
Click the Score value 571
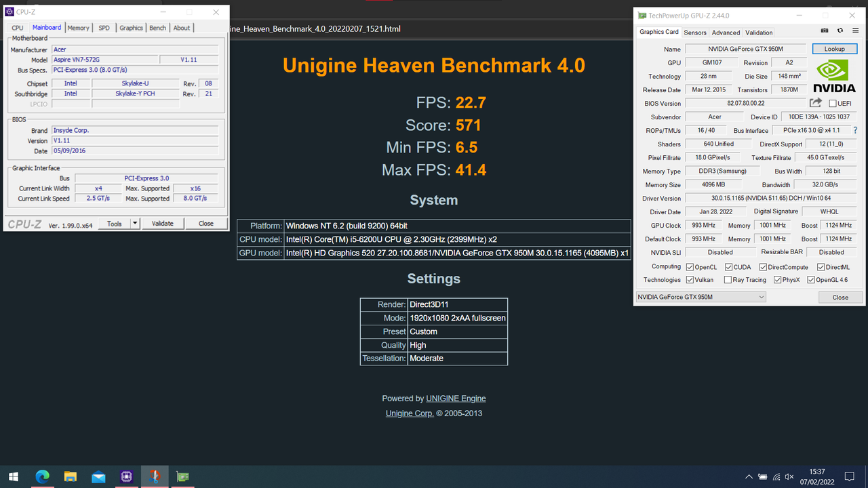tap(468, 125)
